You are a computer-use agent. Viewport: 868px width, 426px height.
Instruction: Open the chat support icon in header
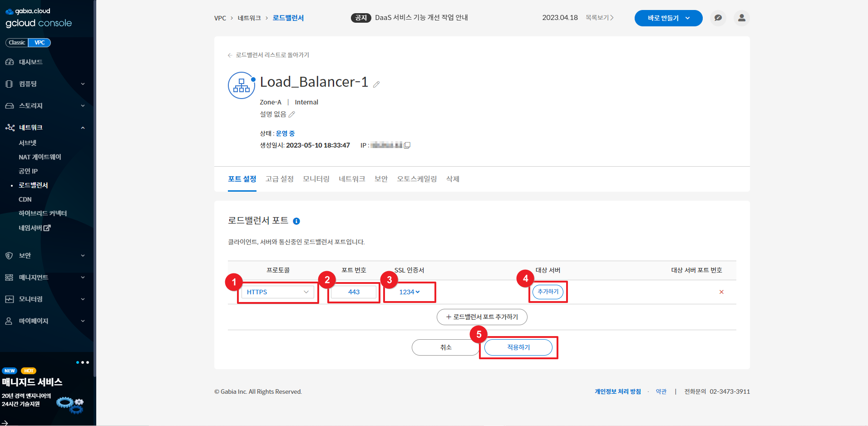(718, 18)
